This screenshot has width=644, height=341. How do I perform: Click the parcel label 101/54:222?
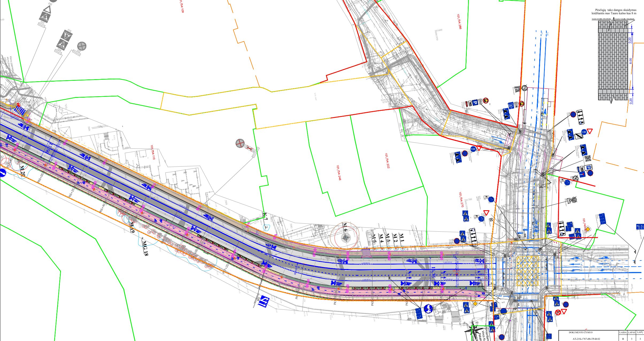click(x=387, y=161)
